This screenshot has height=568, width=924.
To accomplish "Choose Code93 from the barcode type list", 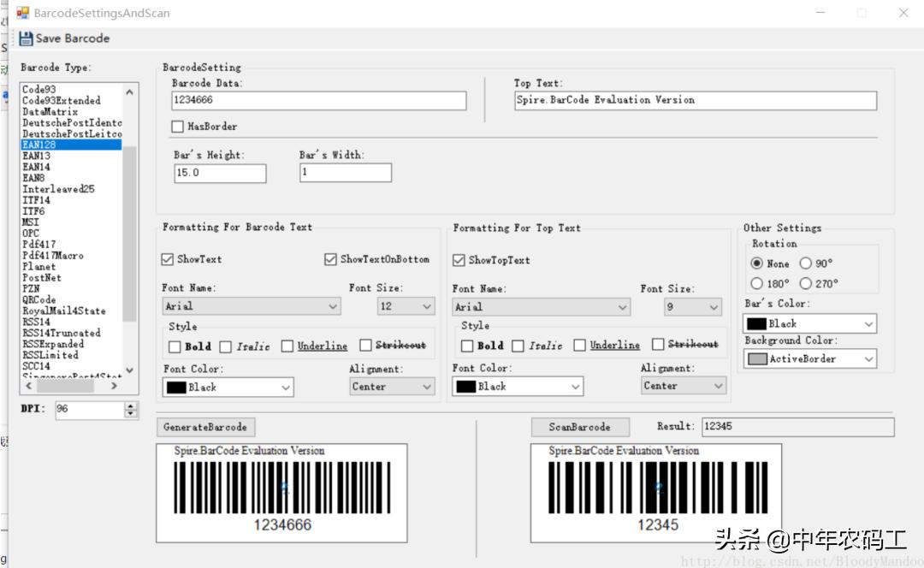I will pyautogui.click(x=39, y=90).
